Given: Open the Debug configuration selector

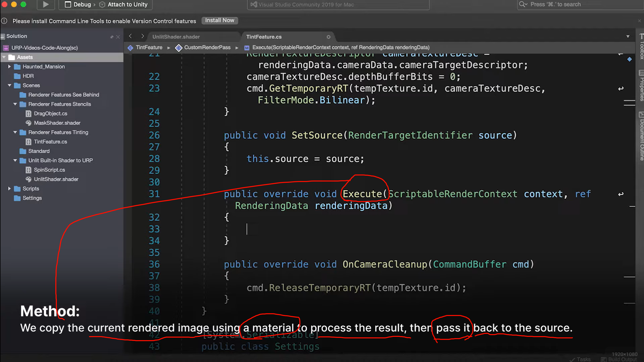Looking at the screenshot, I should pos(78,5).
